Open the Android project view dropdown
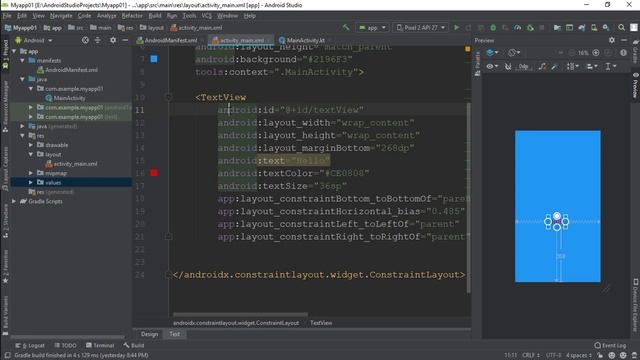640x360 pixels. [x=34, y=40]
